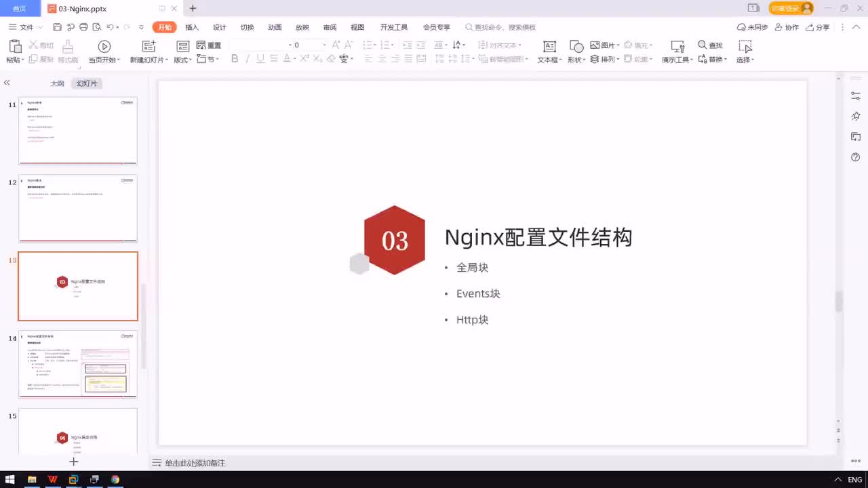Toggle Italic formatting
Viewport: 868px width, 488px height.
point(248,59)
